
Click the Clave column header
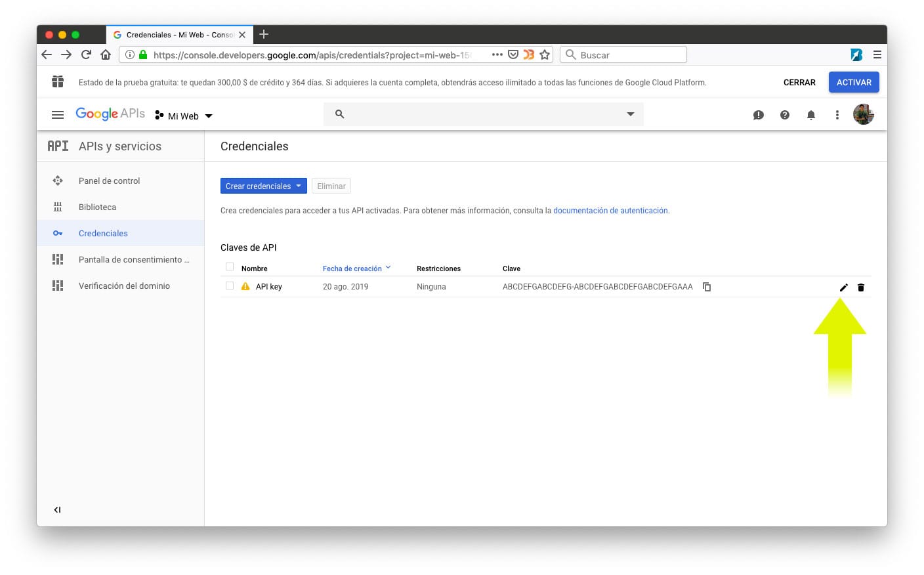pyautogui.click(x=511, y=268)
